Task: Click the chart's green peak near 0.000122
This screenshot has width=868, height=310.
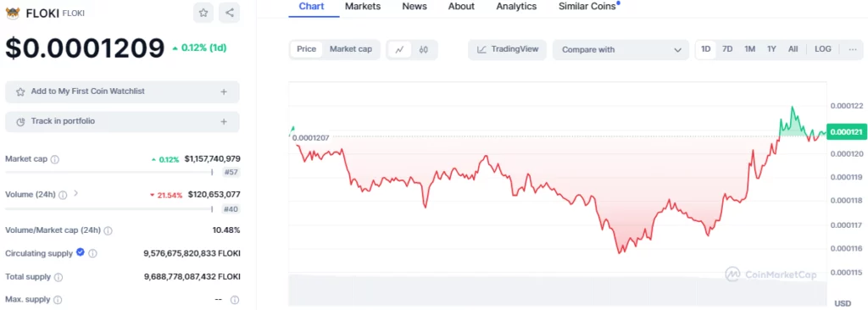Action: point(793,107)
